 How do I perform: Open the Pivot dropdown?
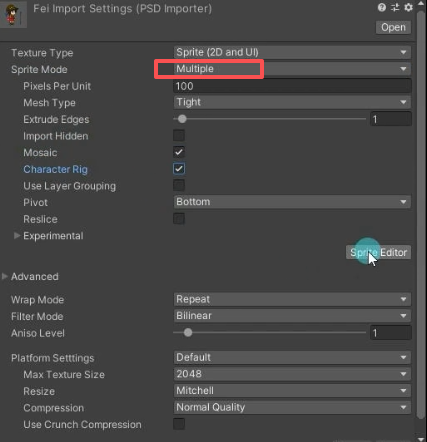(292, 202)
